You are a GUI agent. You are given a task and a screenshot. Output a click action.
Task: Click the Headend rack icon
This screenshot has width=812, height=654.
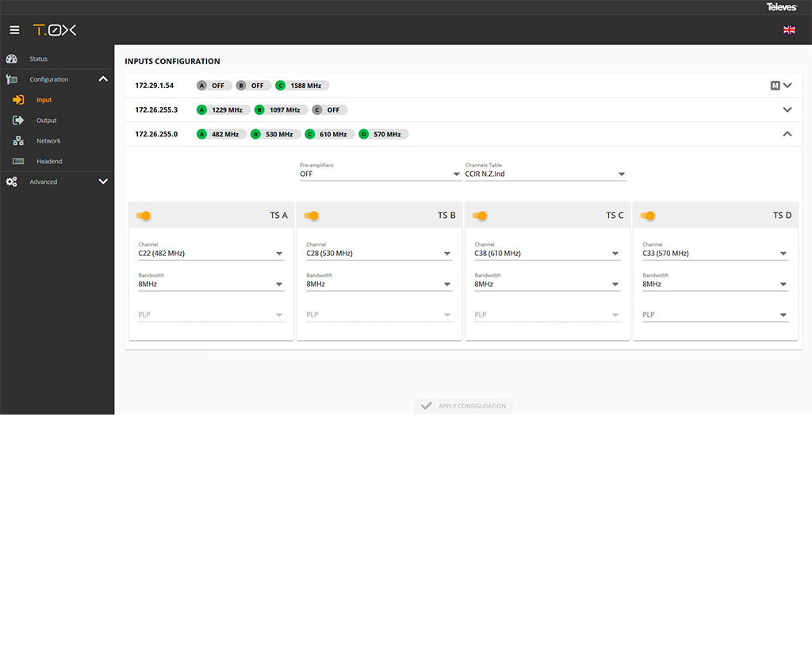click(x=19, y=162)
